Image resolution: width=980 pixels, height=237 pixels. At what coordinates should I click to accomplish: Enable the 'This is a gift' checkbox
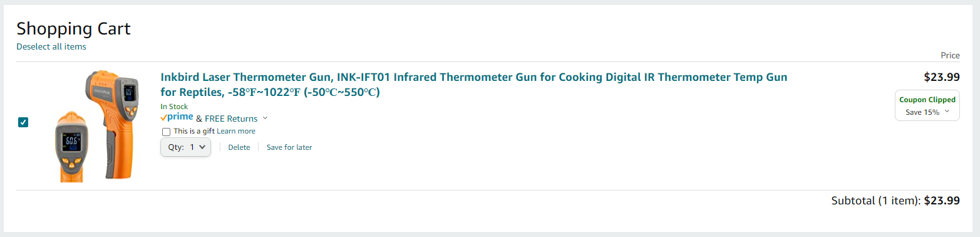(x=166, y=132)
